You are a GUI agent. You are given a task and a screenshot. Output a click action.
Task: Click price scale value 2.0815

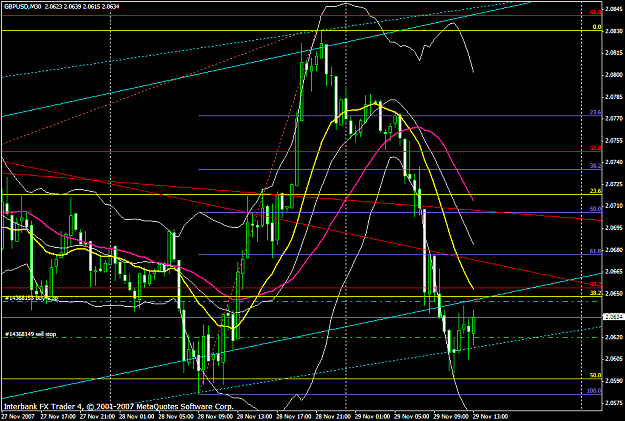(613, 53)
